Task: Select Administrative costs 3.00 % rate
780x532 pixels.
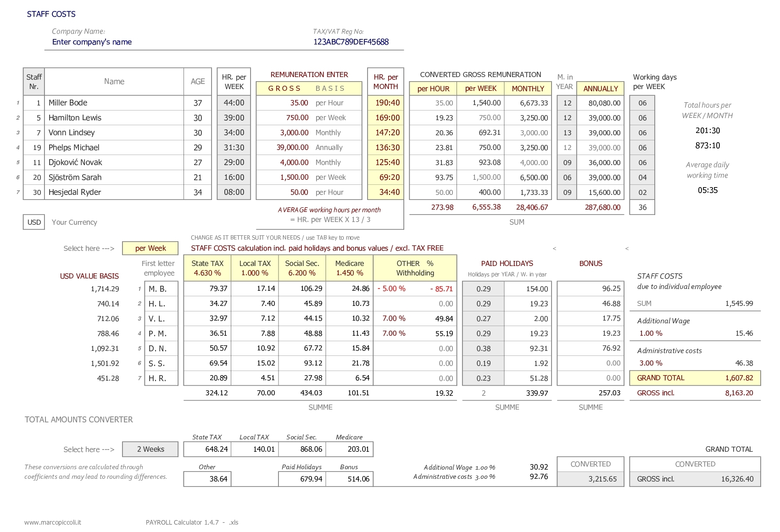Action: 651,363
